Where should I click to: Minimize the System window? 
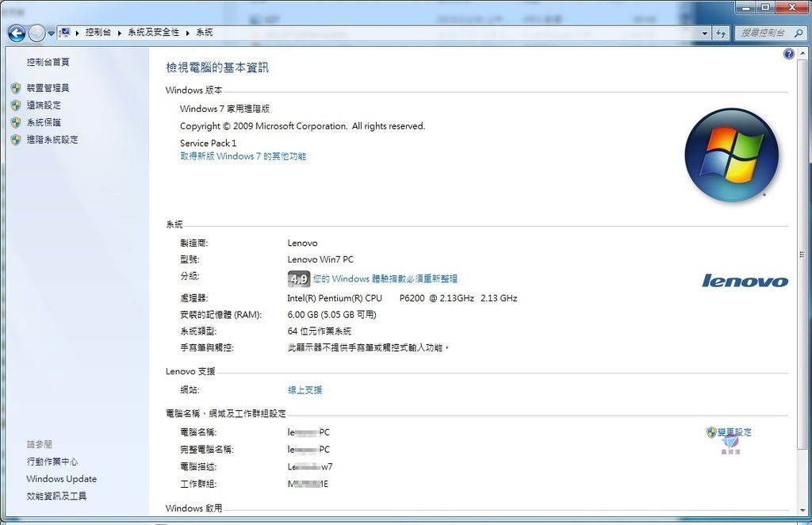745,7
